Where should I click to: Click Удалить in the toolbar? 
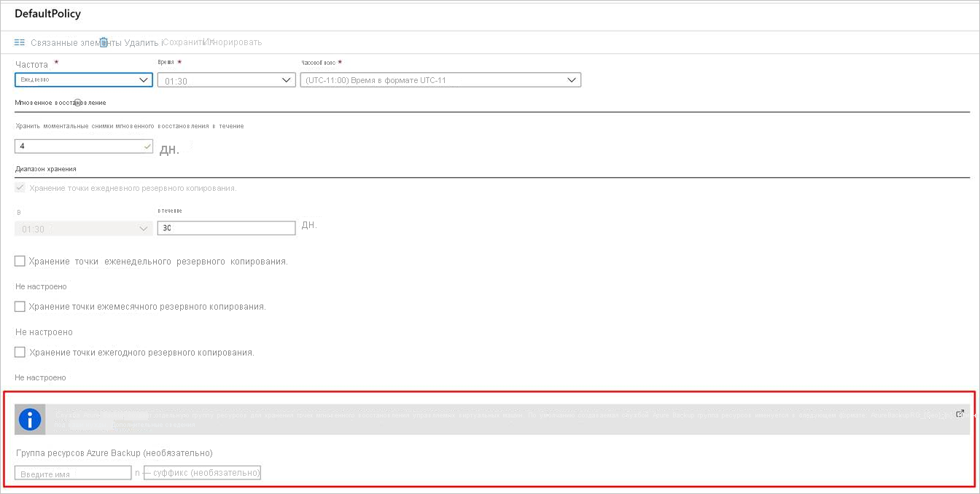coord(141,42)
